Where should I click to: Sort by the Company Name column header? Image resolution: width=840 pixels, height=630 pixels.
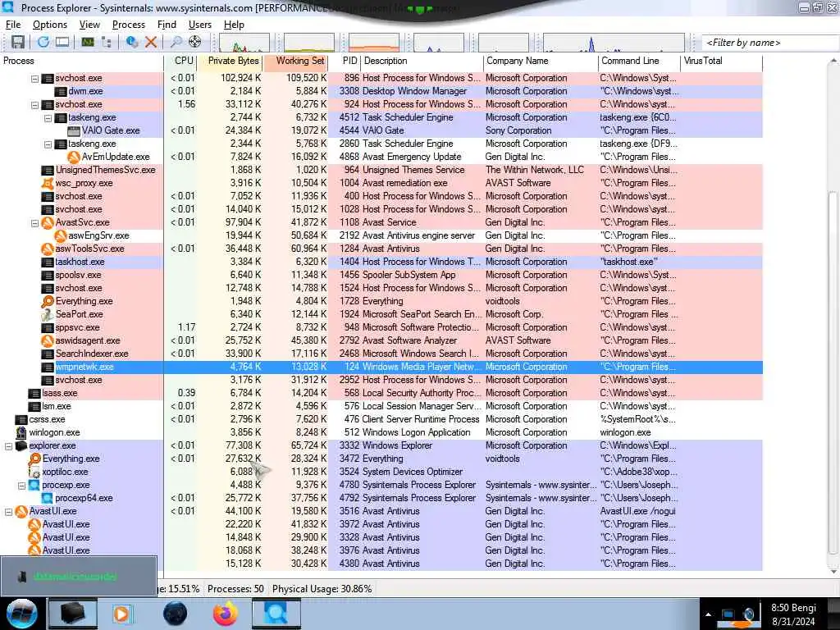click(541, 61)
